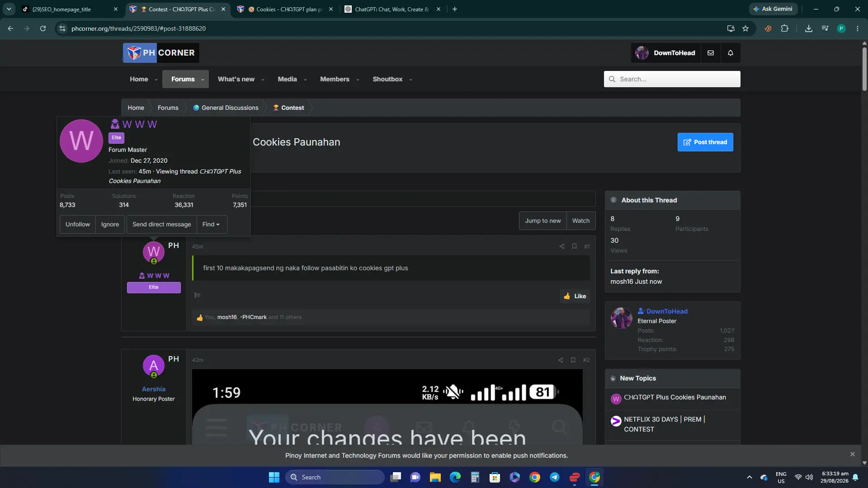Open Chrome extensions puzzle icon
The height and width of the screenshot is (488, 868).
click(785, 28)
